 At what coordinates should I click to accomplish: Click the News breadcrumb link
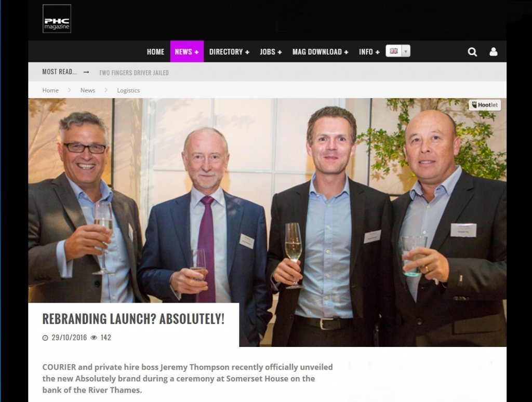coord(87,90)
